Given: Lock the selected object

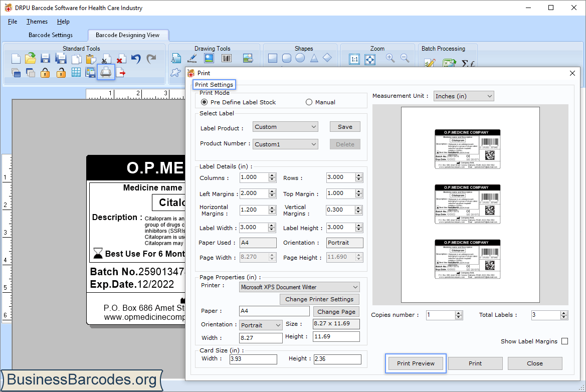Looking at the screenshot, I should tap(45, 73).
